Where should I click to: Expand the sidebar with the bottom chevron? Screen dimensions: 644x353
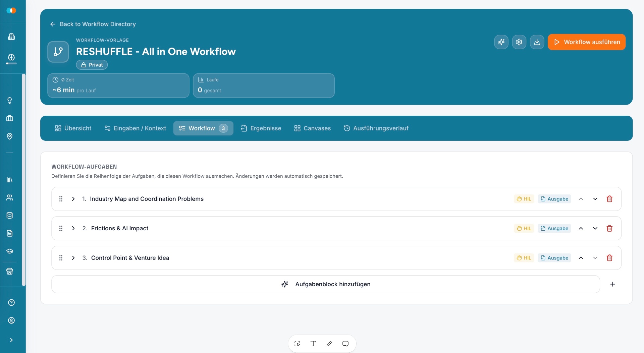pos(11,340)
